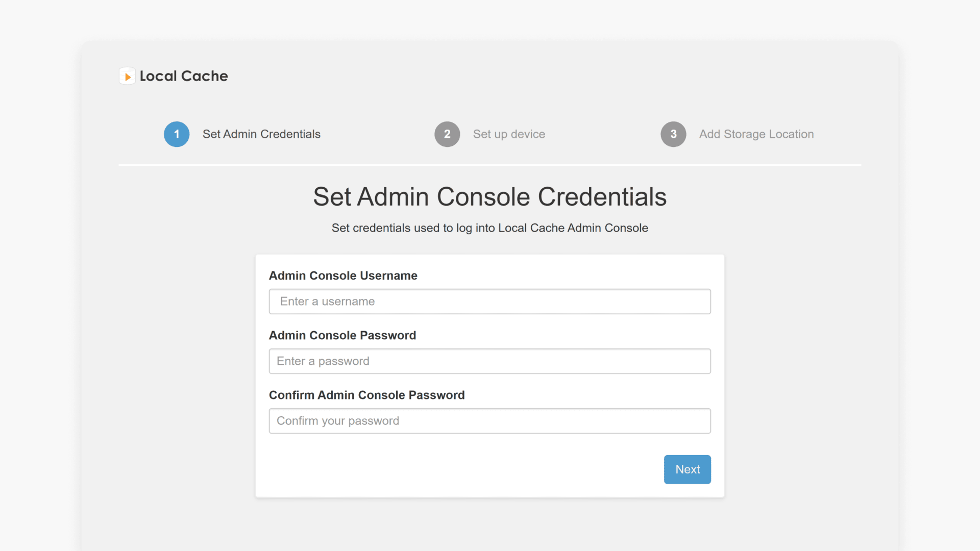The height and width of the screenshot is (551, 980).
Task: Click the Local Cache orange play logo icon
Action: click(127, 77)
